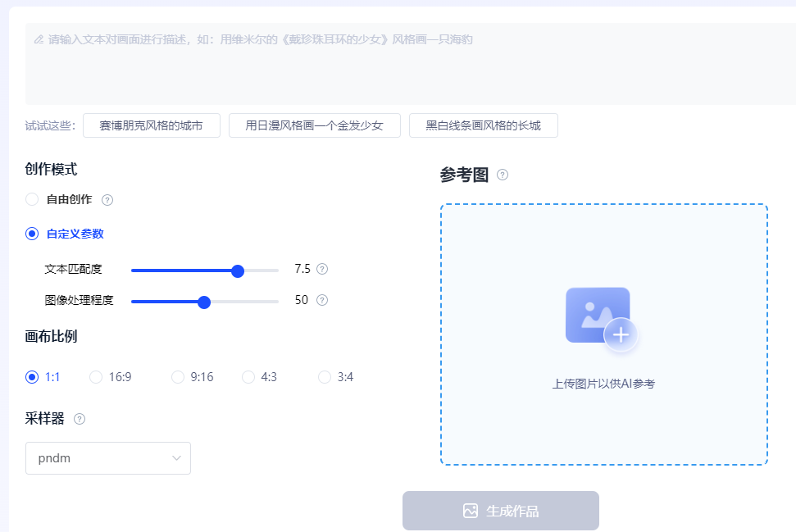The image size is (796, 532).
Task: Click the help icon beside 采样器
Action: 80,419
